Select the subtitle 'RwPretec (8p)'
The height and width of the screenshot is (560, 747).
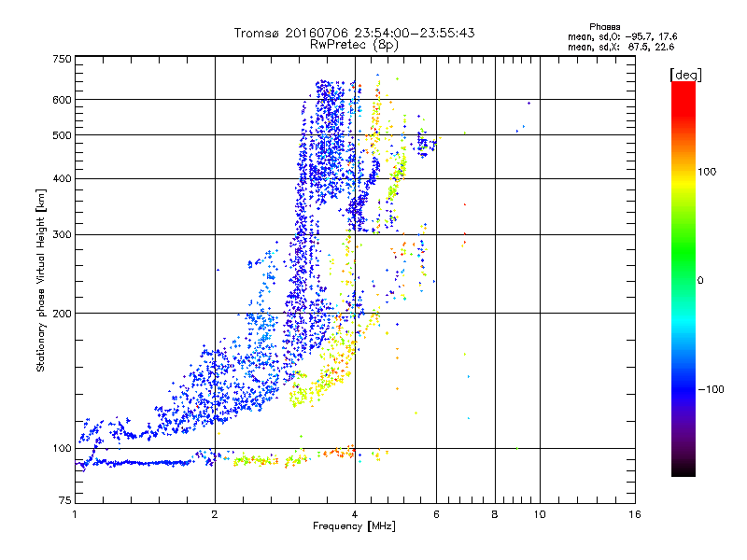[355, 45]
